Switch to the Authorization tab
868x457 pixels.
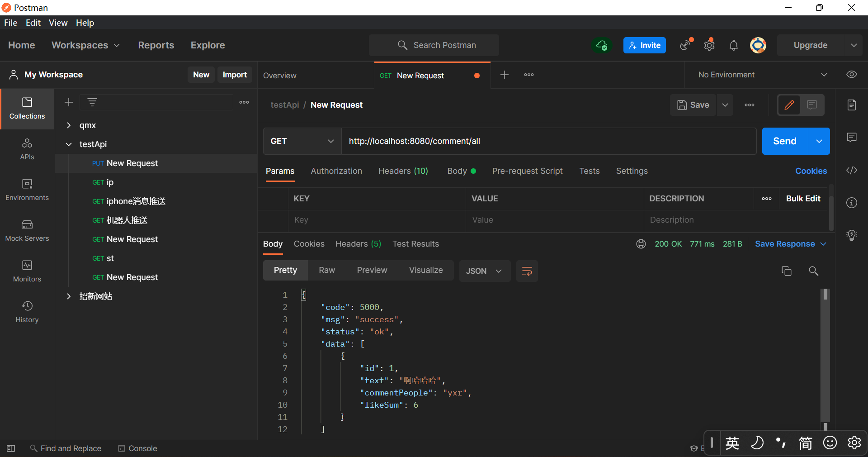(336, 171)
